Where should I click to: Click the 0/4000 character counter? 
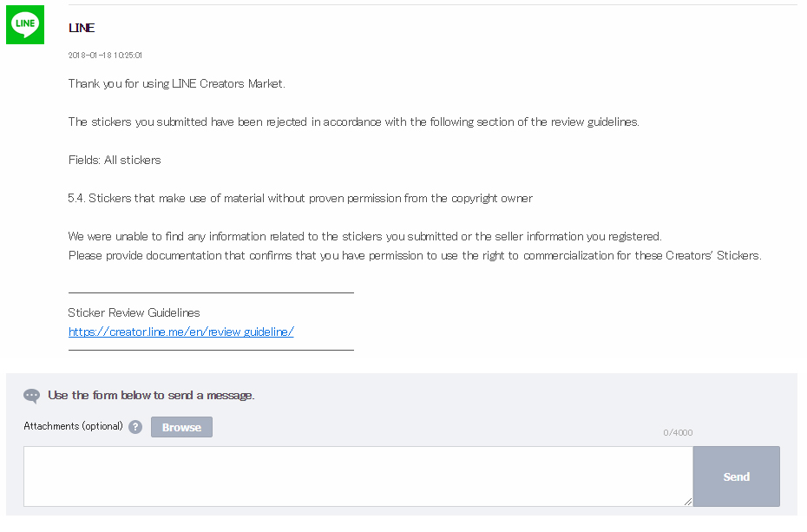tap(678, 433)
